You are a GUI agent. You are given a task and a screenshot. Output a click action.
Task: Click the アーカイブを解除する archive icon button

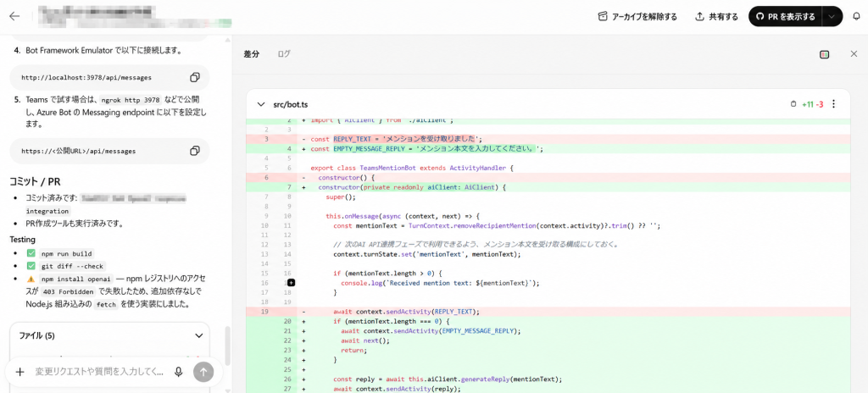(637, 17)
